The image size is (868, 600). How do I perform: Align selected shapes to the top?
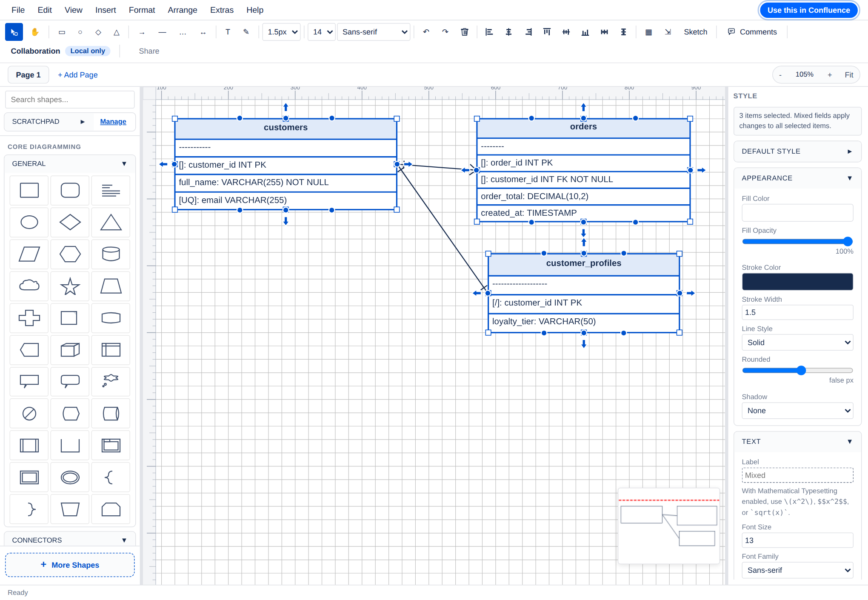pos(547,32)
